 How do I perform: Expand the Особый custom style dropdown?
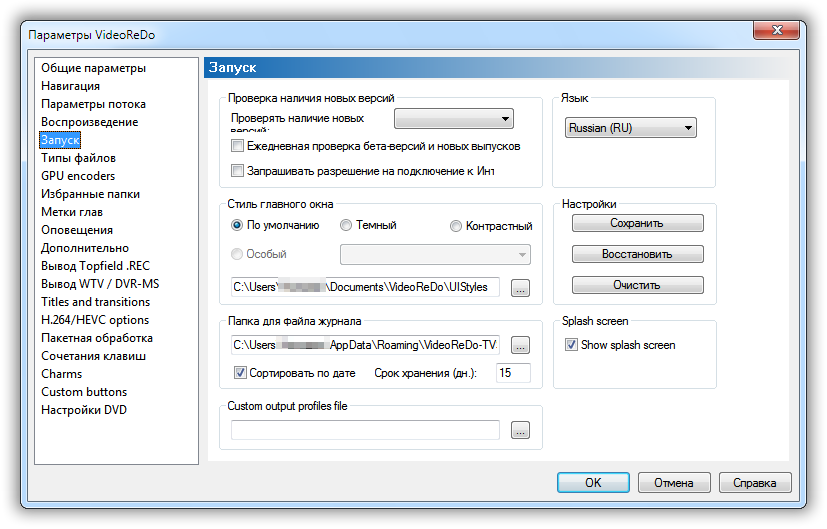click(x=435, y=254)
